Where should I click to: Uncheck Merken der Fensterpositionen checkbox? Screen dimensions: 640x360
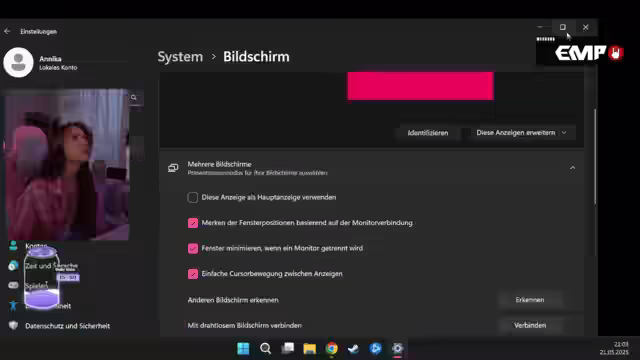tap(193, 223)
